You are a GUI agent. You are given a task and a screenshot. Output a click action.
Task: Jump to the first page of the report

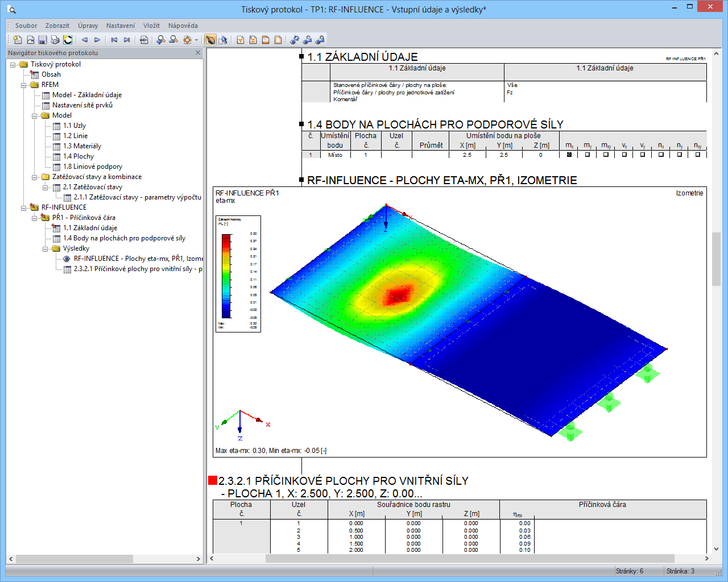pyautogui.click(x=114, y=40)
